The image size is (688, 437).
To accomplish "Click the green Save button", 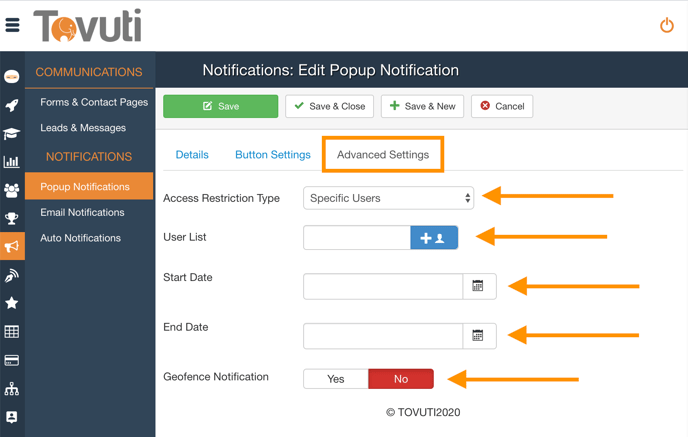I will [220, 106].
